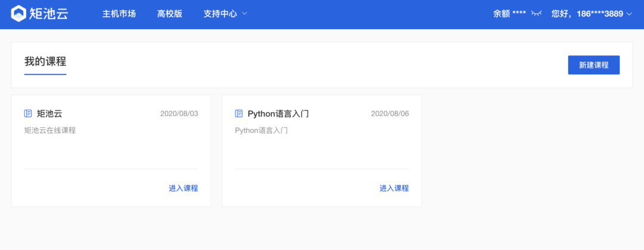Toggle the balance visibility eye icon
The height and width of the screenshot is (250, 644).
537,14
